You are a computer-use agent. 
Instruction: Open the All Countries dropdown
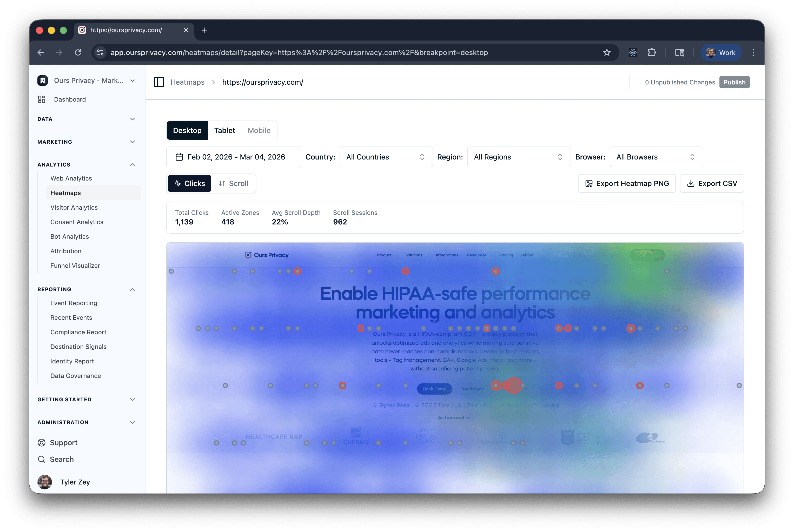point(386,157)
